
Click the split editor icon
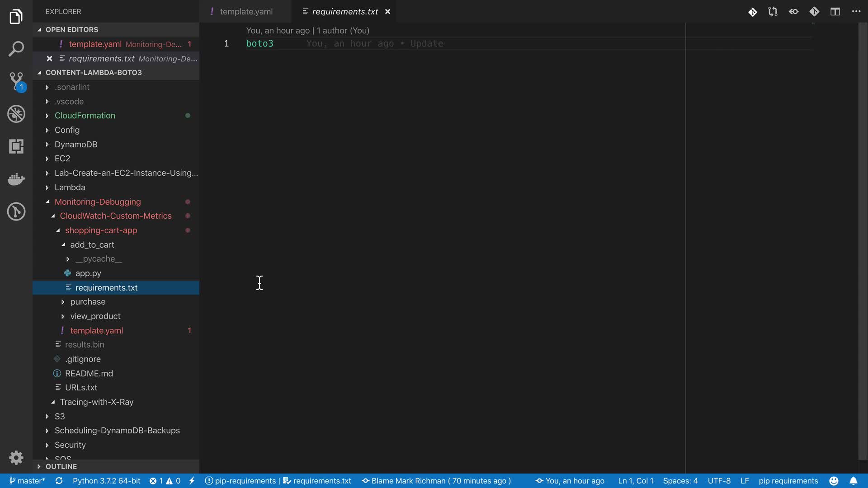tap(835, 12)
